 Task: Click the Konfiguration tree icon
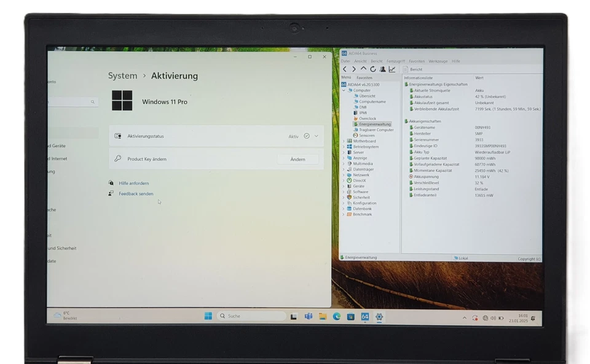[x=349, y=203]
